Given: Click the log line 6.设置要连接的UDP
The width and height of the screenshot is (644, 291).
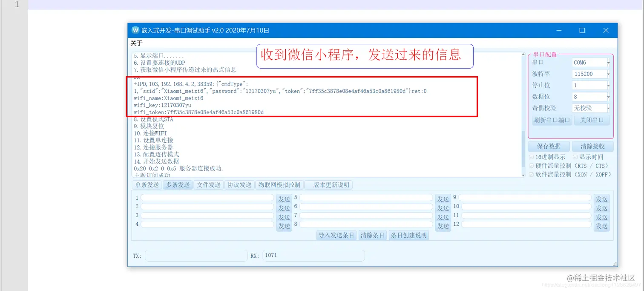Looking at the screenshot, I should coord(159,63).
